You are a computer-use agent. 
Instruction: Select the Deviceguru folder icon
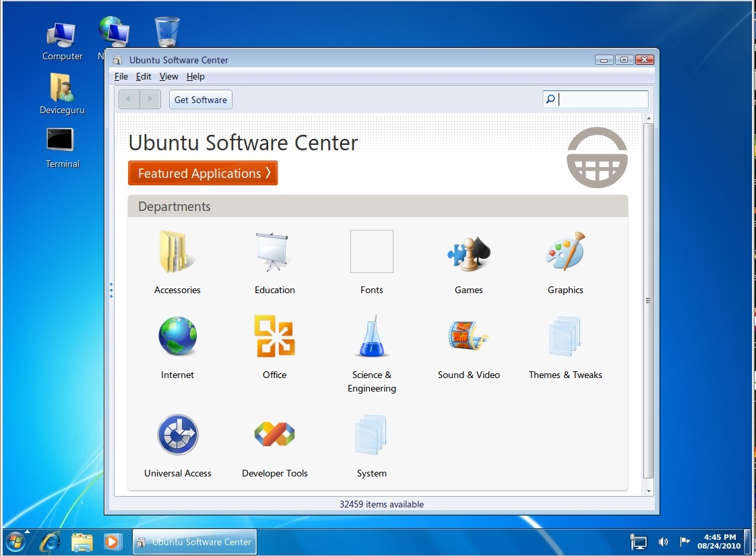coord(62,94)
